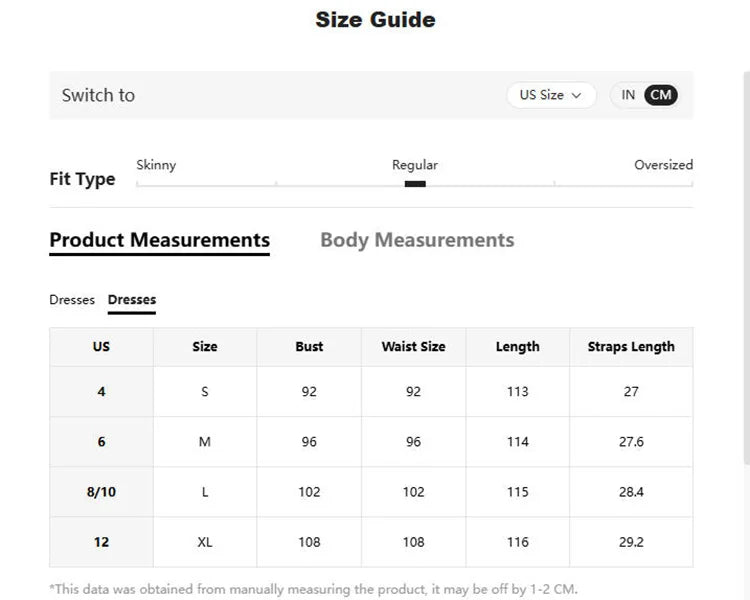Viewport: 750px width, 600px height.
Task: Click the Regular fit type marker
Action: [415, 184]
